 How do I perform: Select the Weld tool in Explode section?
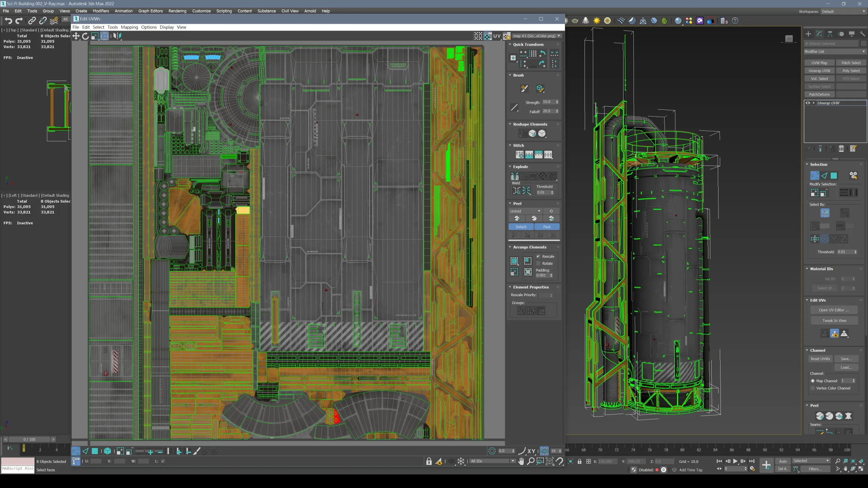pyautogui.click(x=517, y=191)
